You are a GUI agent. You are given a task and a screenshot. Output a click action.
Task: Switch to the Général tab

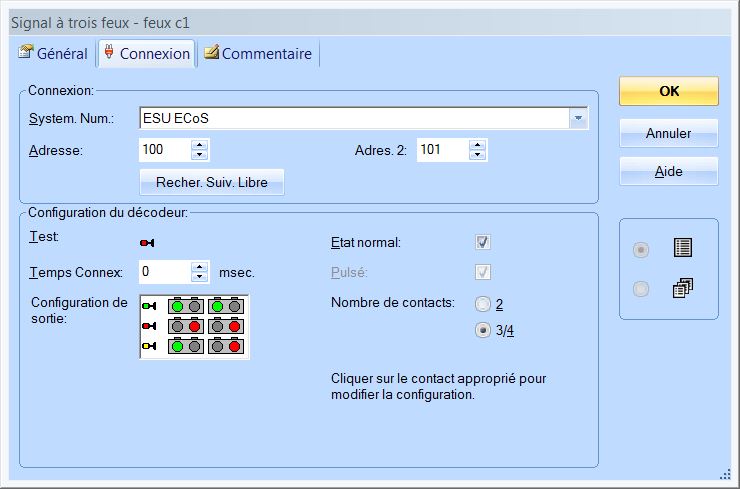pyautogui.click(x=53, y=53)
